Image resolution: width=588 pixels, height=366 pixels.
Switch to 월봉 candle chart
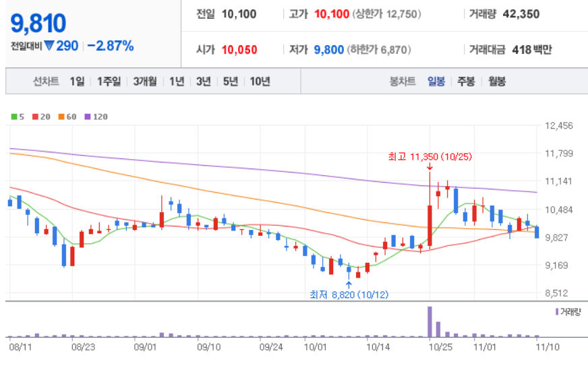[497, 81]
